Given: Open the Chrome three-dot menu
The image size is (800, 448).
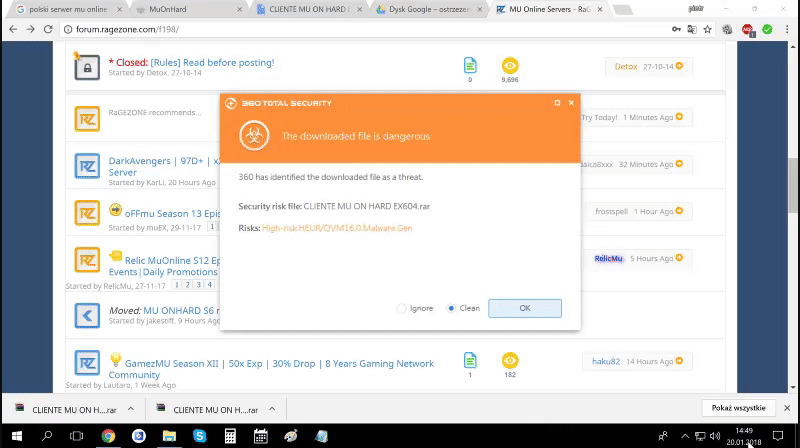Looking at the screenshot, I should coord(787,30).
